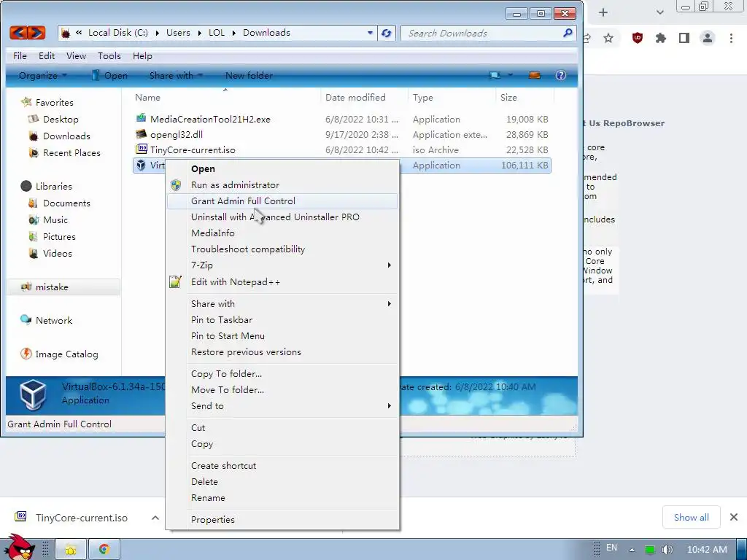This screenshot has height=560, width=747.
Task: Click the change view icon in toolbar
Action: 495,75
